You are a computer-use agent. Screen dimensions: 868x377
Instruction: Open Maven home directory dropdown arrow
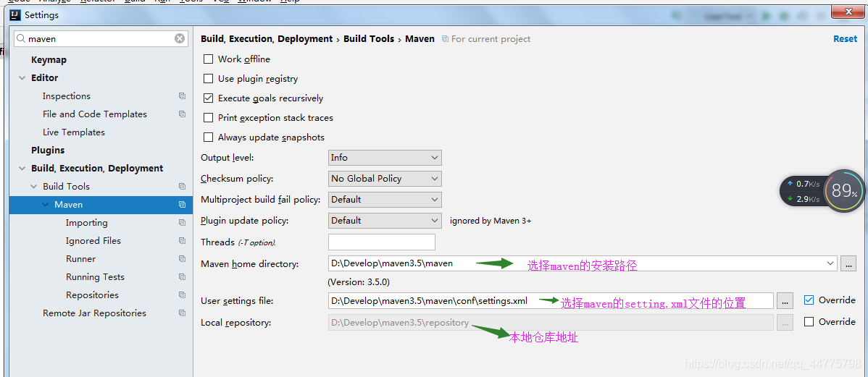830,263
